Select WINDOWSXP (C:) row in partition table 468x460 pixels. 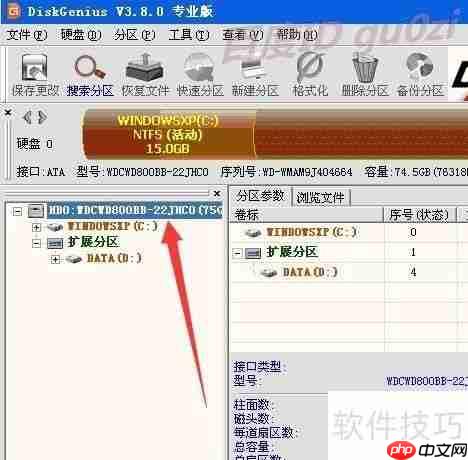(x=311, y=232)
